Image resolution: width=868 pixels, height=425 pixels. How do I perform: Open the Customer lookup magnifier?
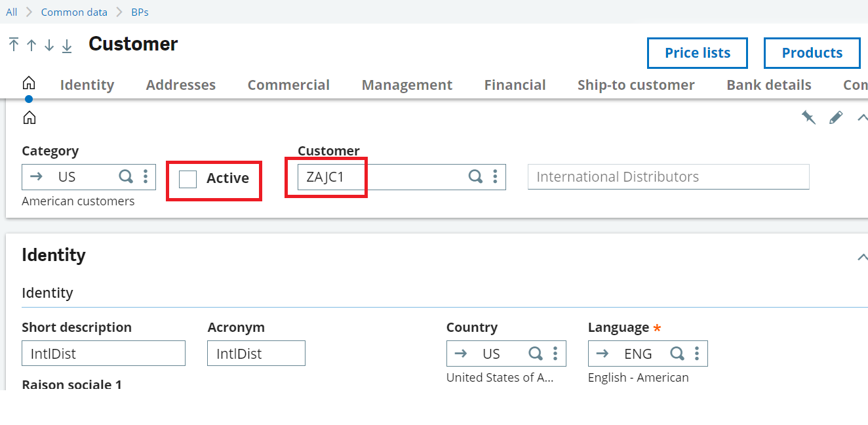pos(475,176)
